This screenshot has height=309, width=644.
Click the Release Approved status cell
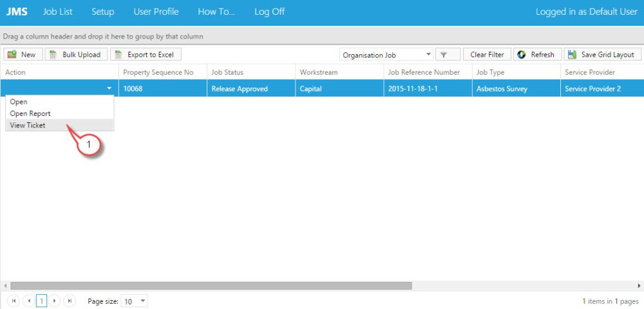click(x=251, y=88)
